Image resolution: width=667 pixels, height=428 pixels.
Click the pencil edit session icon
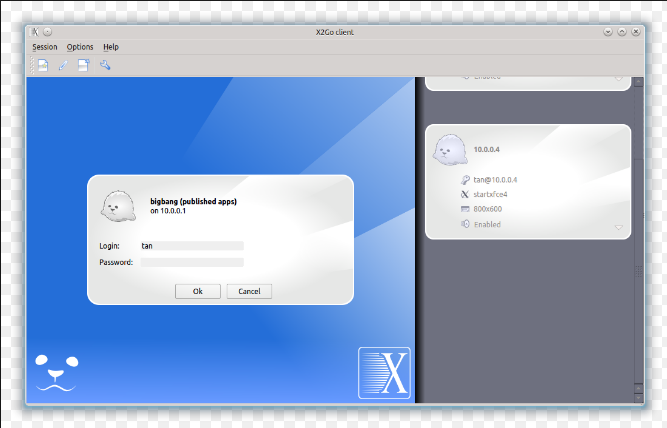coord(63,66)
